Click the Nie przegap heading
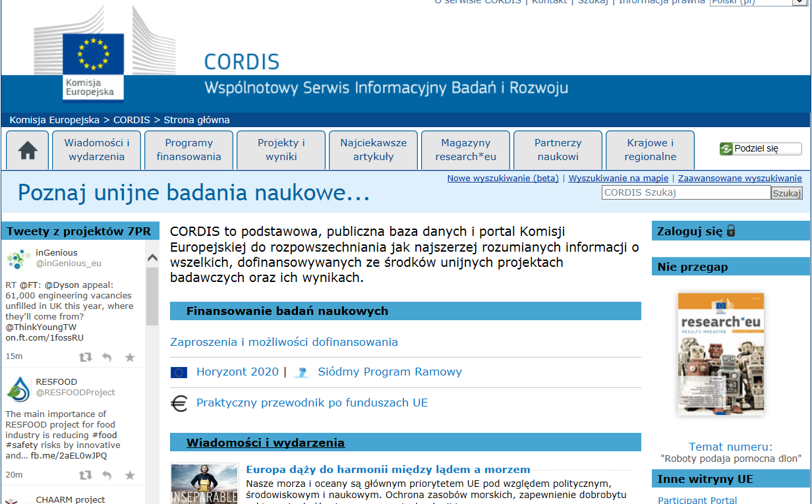This screenshot has width=812, height=504. (x=692, y=267)
